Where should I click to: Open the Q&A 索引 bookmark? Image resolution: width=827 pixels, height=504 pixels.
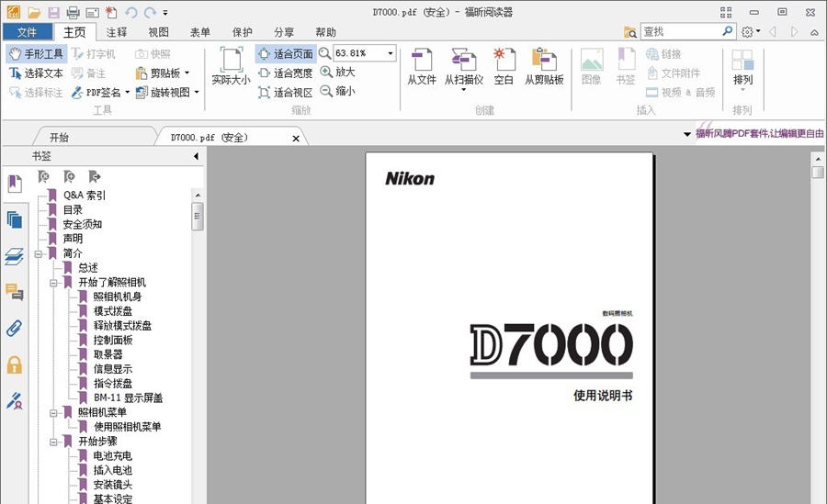(x=85, y=195)
